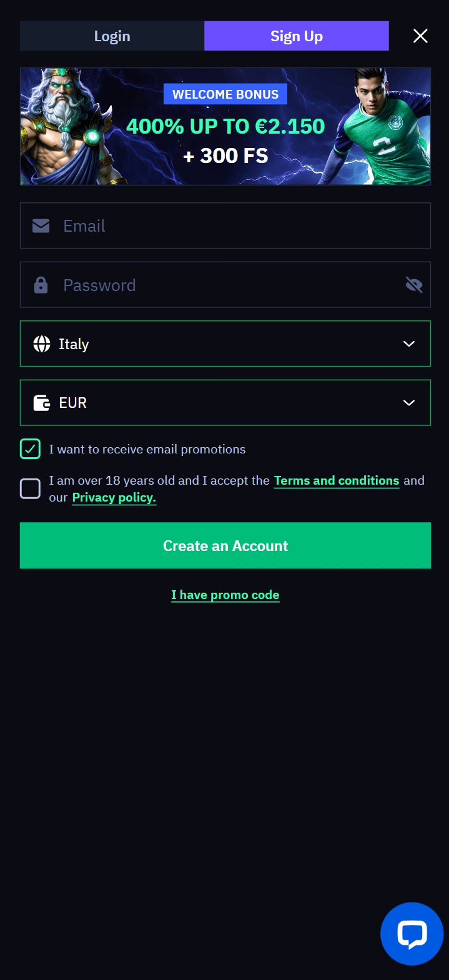Open the Terms and conditions link
449x980 pixels.
337,481
